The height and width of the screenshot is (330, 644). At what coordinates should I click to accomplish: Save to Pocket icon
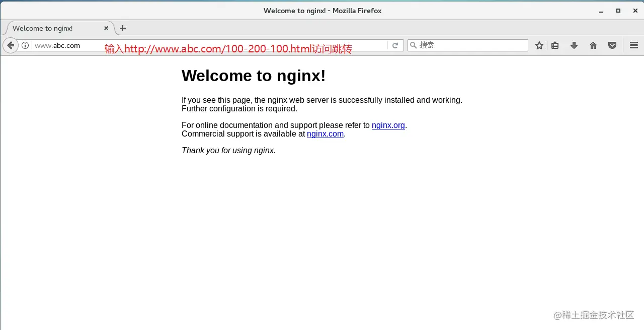612,45
